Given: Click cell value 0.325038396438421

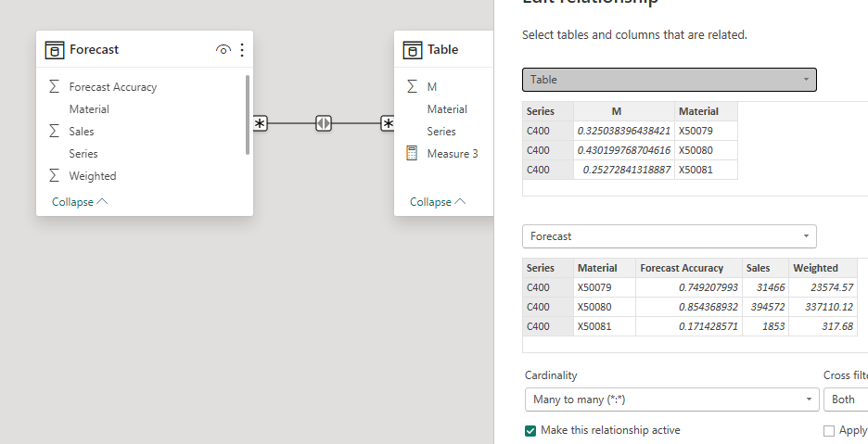Looking at the screenshot, I should (624, 132).
